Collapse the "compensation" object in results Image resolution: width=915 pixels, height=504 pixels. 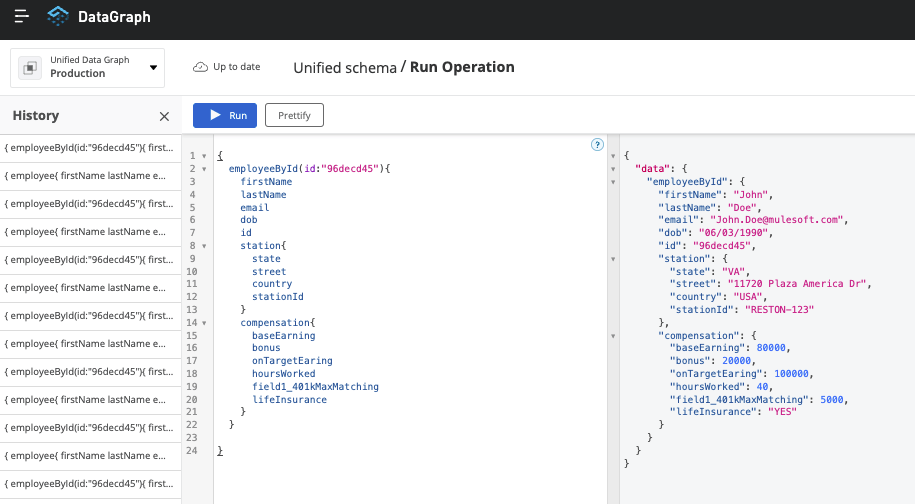(x=613, y=336)
